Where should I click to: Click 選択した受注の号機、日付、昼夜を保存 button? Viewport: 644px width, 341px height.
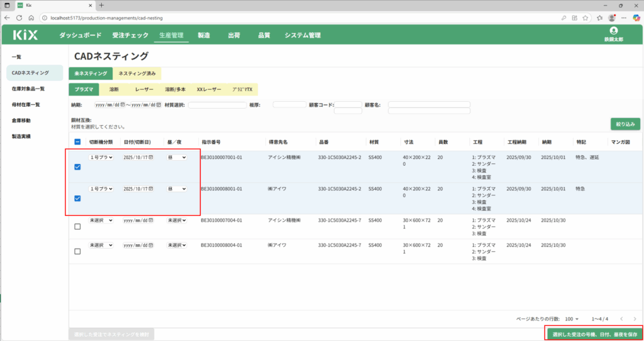(594, 334)
